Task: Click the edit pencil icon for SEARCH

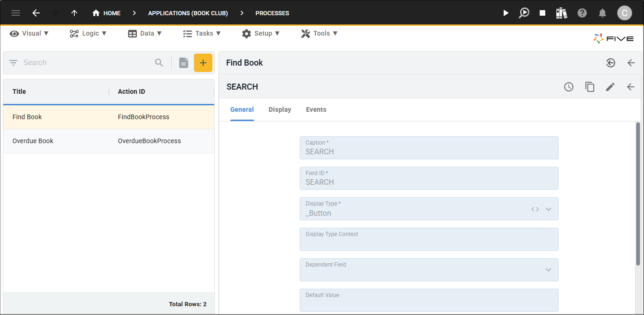Action: 610,87
